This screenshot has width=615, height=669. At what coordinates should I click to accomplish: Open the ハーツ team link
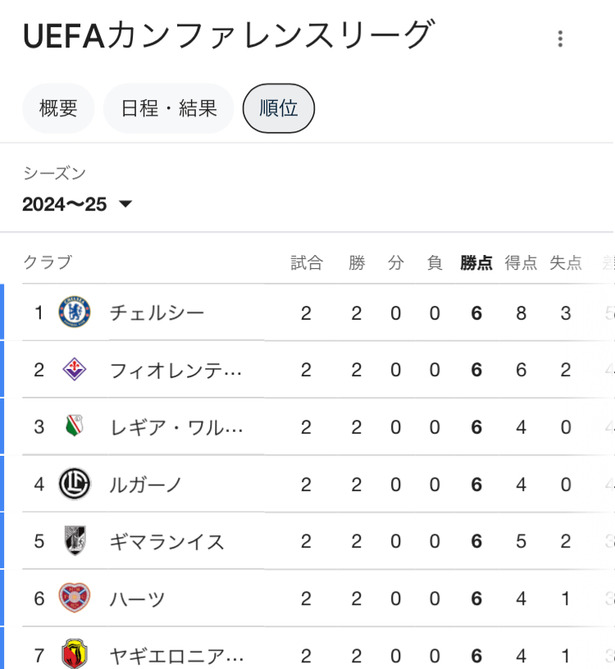137,599
